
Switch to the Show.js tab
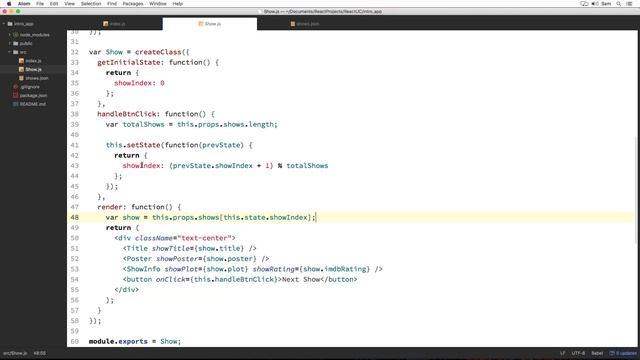click(210, 24)
